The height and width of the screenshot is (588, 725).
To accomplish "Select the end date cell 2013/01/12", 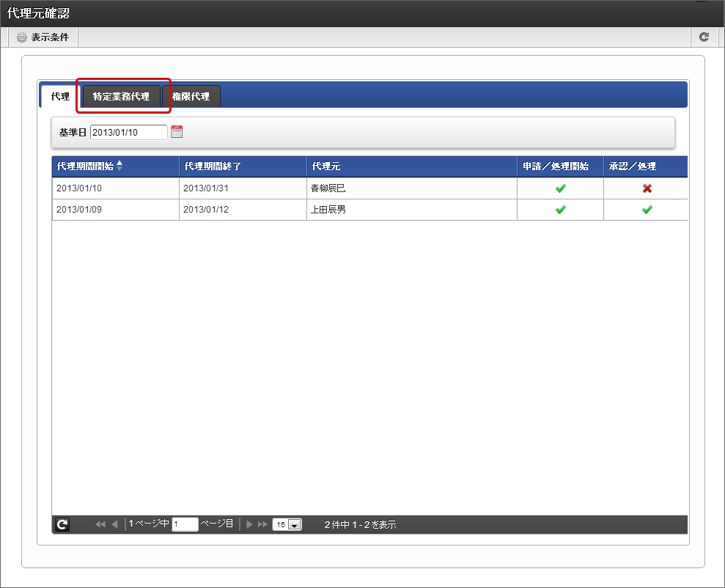I will [x=243, y=210].
